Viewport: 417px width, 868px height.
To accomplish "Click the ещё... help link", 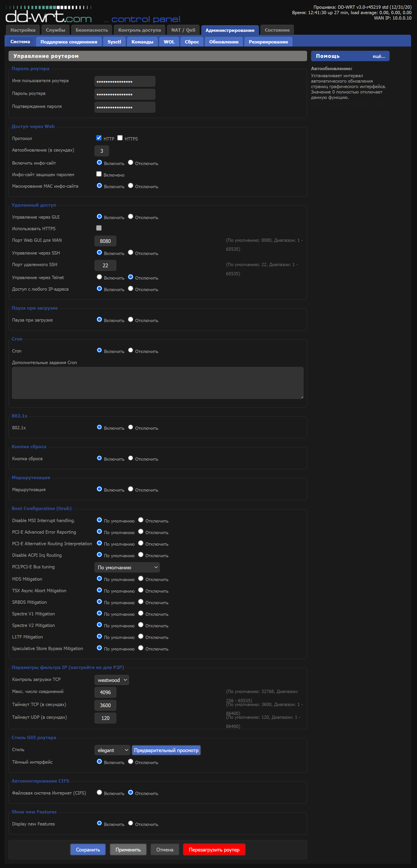I will [x=379, y=56].
